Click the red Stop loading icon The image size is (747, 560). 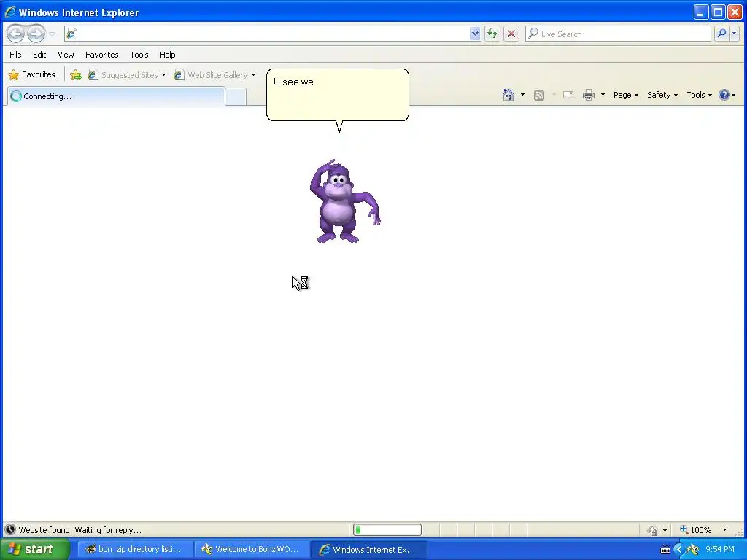point(511,34)
